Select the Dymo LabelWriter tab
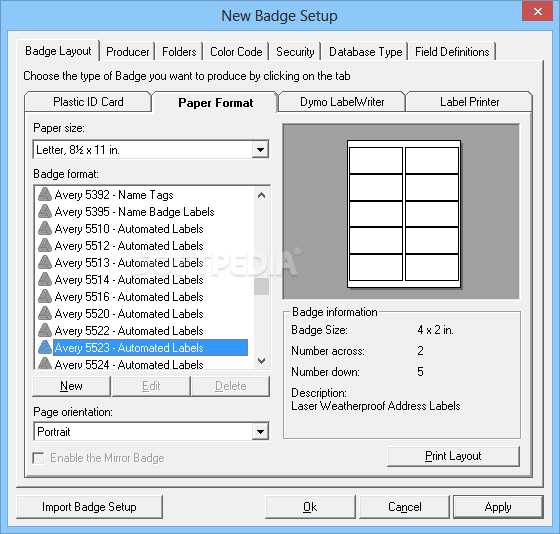The height and width of the screenshot is (534, 560). pyautogui.click(x=342, y=102)
